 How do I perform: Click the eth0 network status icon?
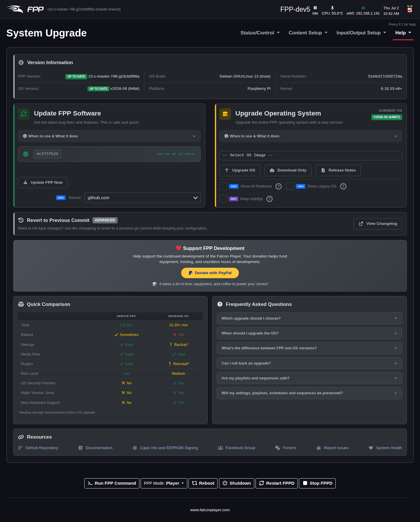pyautogui.click(x=363, y=8)
